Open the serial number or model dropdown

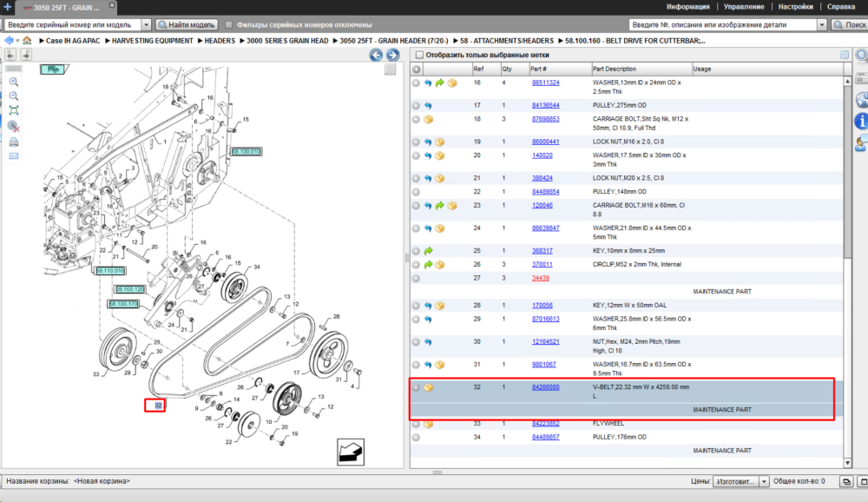[146, 24]
